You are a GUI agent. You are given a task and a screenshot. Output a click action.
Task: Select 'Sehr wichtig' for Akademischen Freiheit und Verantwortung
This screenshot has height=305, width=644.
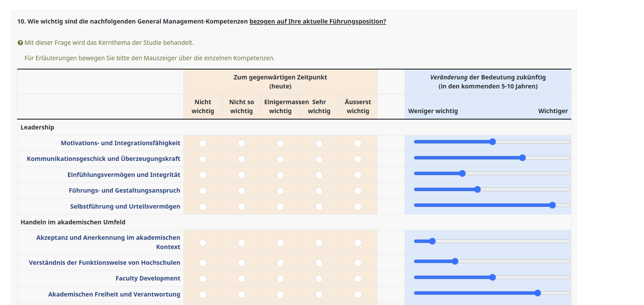319,295
